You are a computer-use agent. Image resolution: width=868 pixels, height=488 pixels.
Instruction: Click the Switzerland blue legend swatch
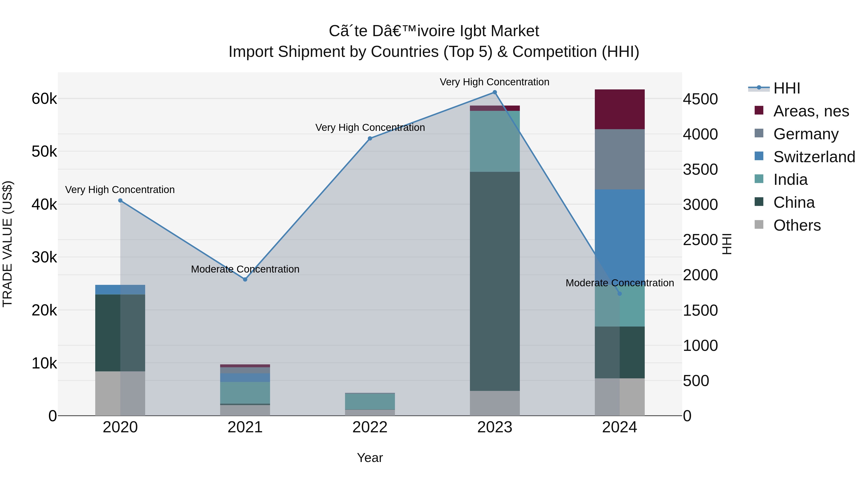pyautogui.click(x=759, y=156)
